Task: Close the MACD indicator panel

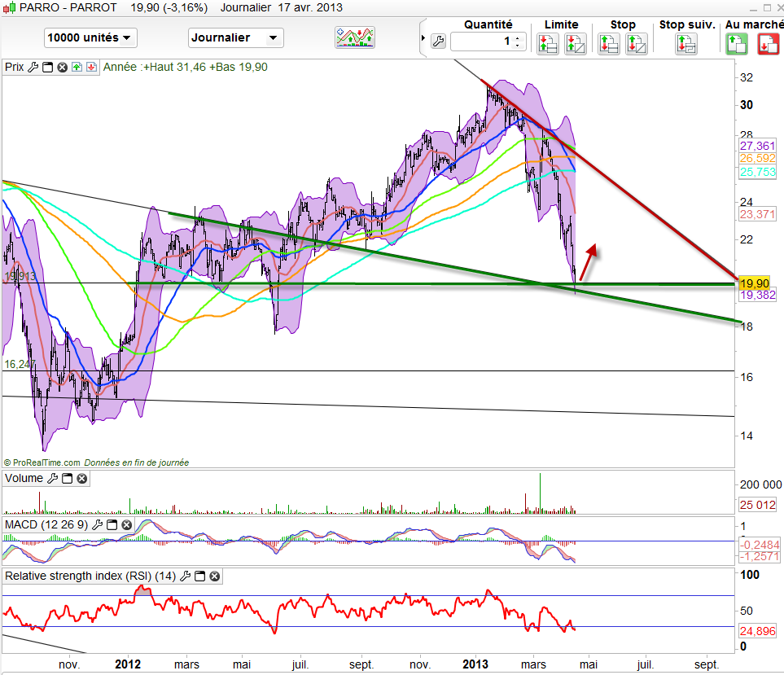Action: tap(126, 525)
